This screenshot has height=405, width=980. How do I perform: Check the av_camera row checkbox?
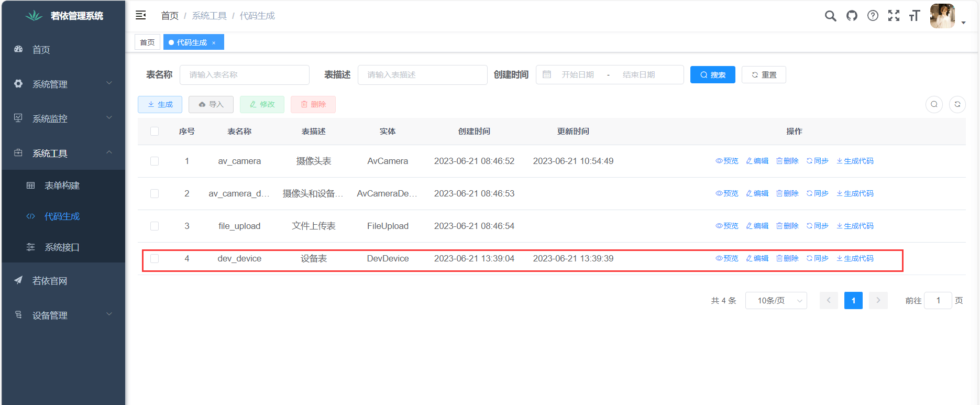(155, 161)
